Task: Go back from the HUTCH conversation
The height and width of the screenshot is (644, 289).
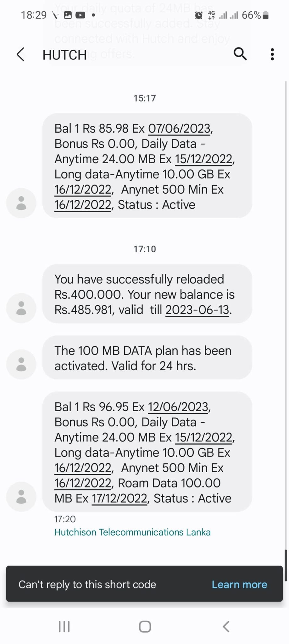Action: point(20,54)
